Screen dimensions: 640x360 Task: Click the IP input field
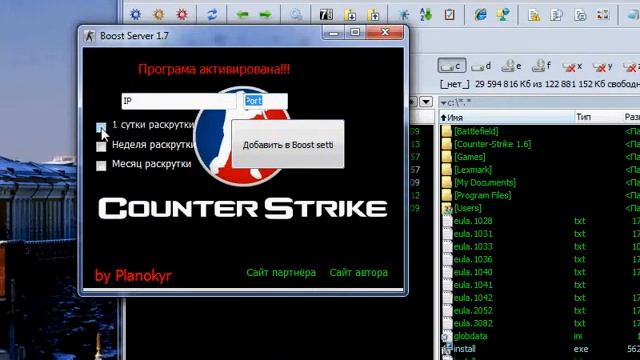click(x=179, y=101)
